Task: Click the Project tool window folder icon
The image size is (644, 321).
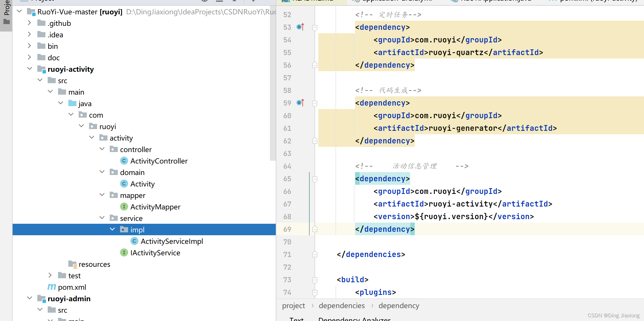Action: tap(6, 22)
